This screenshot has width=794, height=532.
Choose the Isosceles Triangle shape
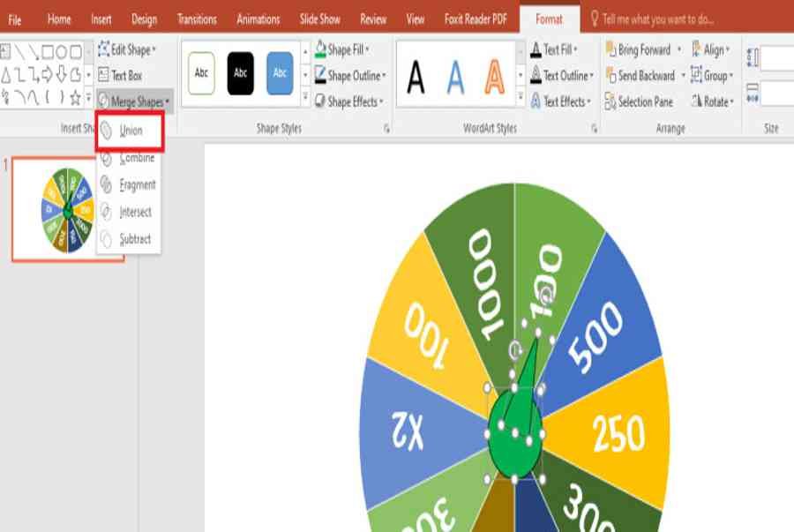click(6, 75)
